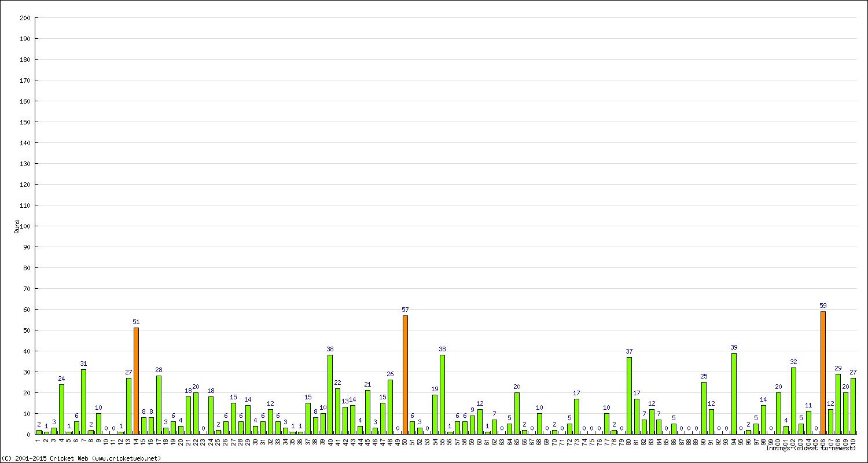Select the y-axis label "120"
Image resolution: width=868 pixels, height=463 pixels.
(x=25, y=185)
